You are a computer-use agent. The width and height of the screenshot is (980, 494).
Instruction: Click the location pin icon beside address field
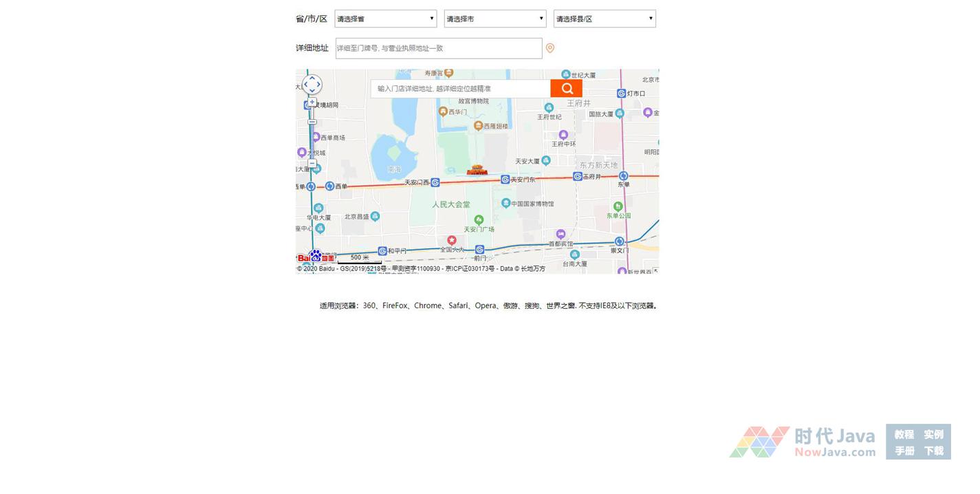tap(549, 48)
